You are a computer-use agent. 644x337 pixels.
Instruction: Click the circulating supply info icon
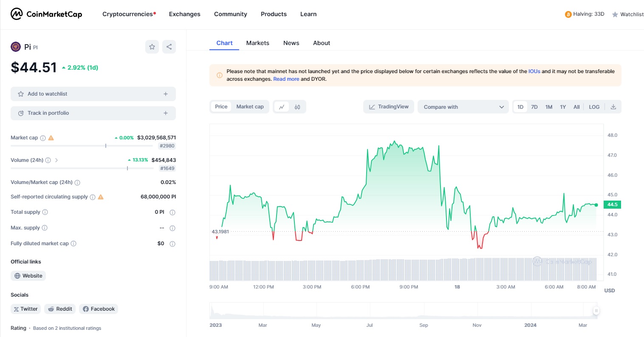(93, 197)
